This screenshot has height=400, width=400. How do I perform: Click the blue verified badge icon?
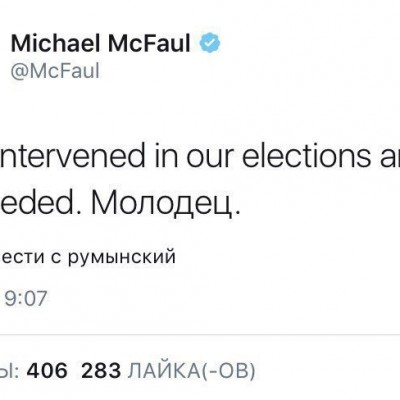(210, 43)
